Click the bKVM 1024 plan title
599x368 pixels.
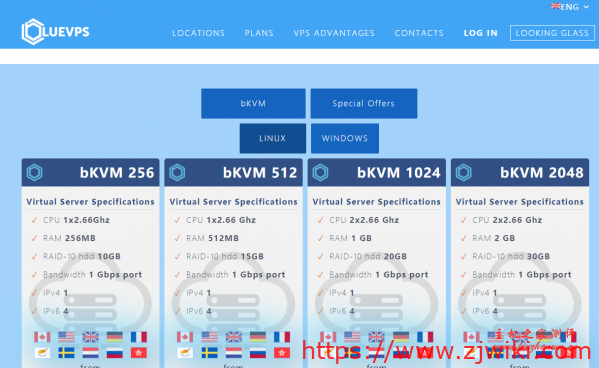coord(399,173)
